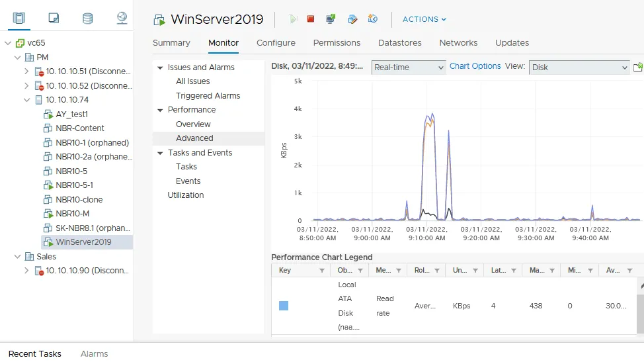644x362 pixels.
Task: Click the Chart Options link
Action: 475,66
